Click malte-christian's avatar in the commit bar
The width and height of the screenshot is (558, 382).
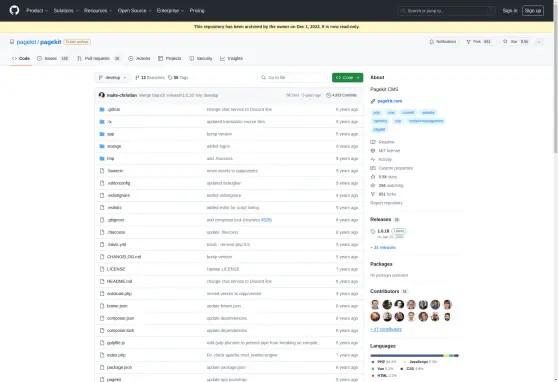[x=102, y=95]
